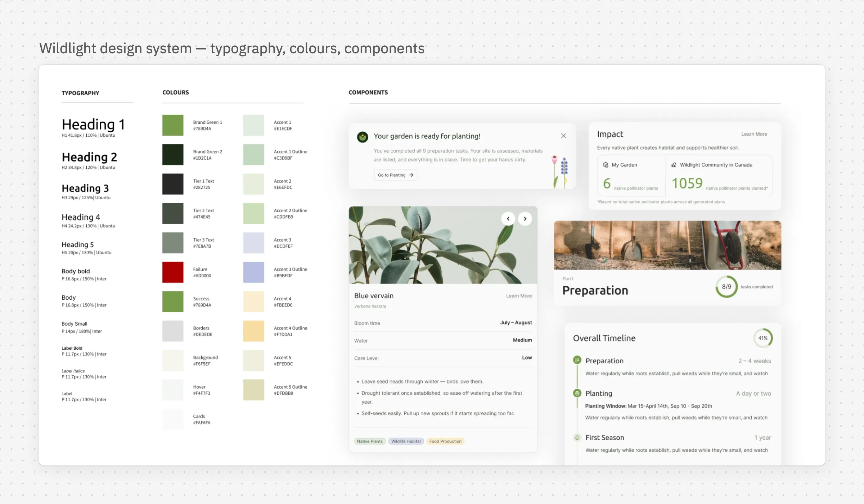
Task: Go to next plant image
Action: pyautogui.click(x=525, y=219)
